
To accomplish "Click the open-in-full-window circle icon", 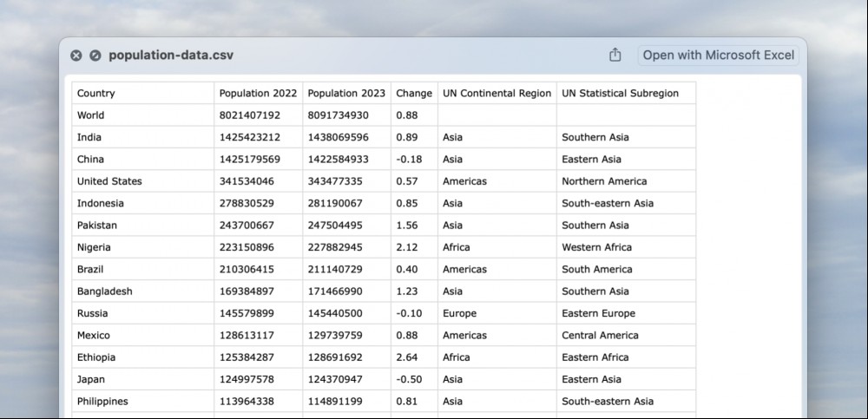I will [95, 56].
